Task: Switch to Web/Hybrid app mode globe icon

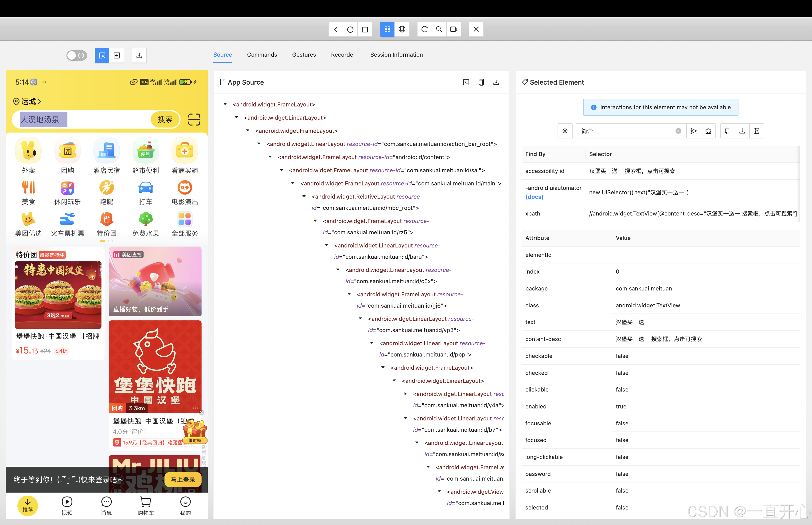Action: point(402,29)
